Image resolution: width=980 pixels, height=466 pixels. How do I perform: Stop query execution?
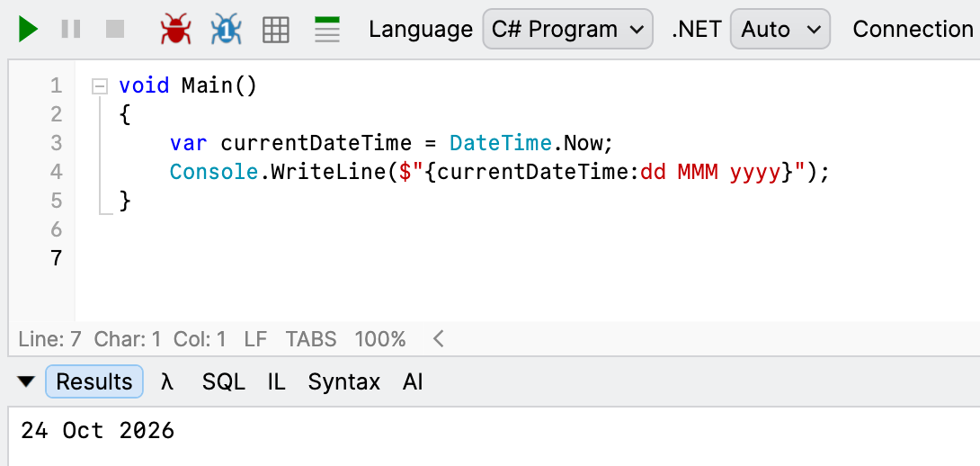(115, 30)
